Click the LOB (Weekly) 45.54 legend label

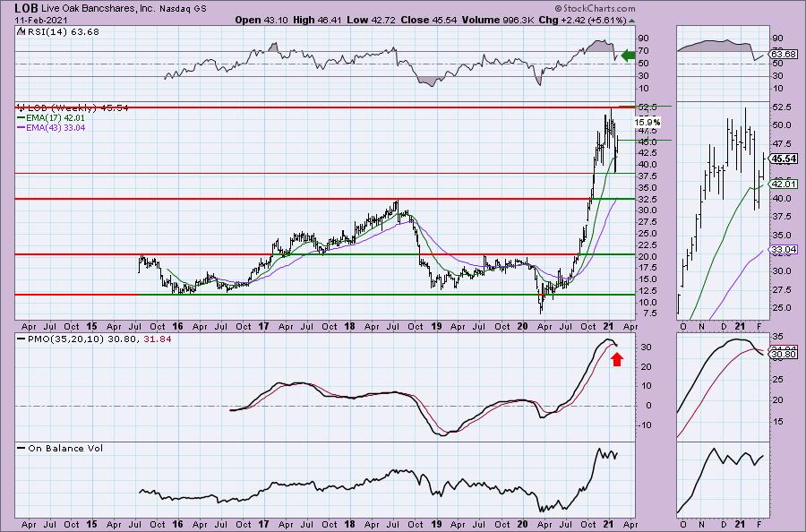pyautogui.click(x=78, y=108)
